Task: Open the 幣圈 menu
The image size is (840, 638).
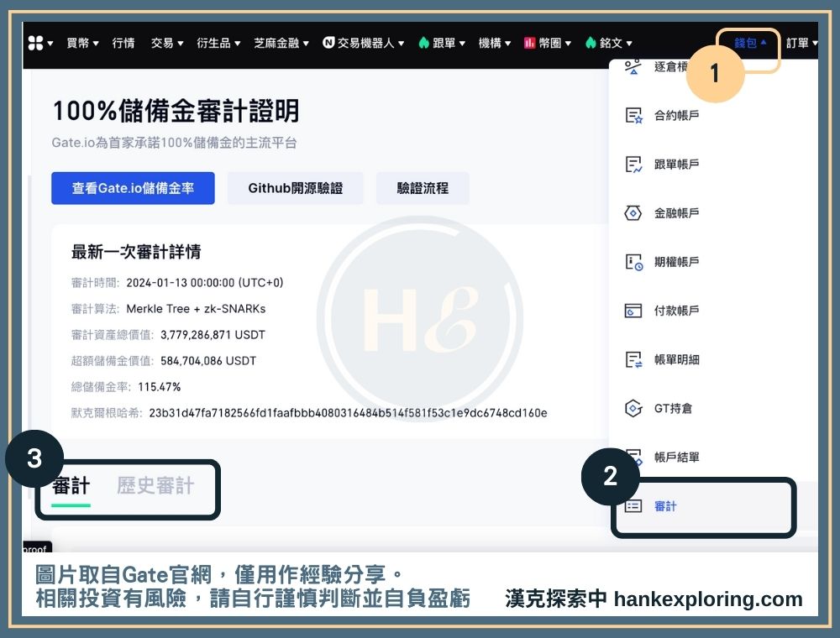Action: click(555, 43)
